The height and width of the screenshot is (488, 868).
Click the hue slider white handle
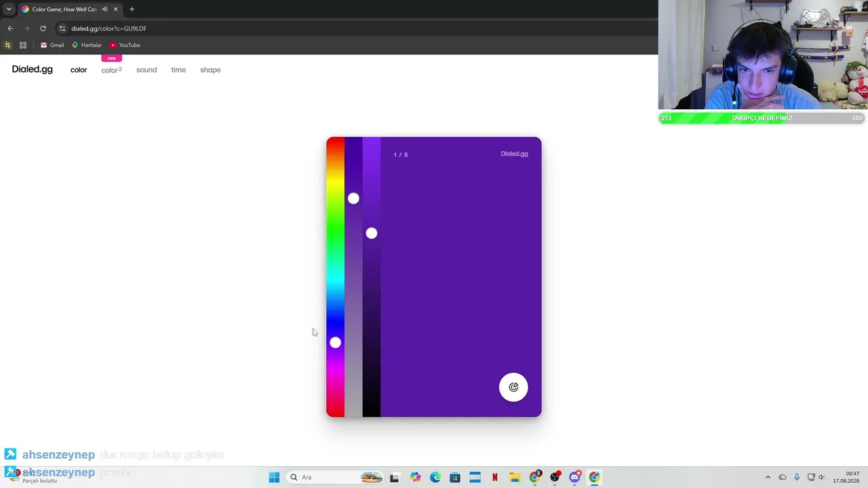point(335,342)
